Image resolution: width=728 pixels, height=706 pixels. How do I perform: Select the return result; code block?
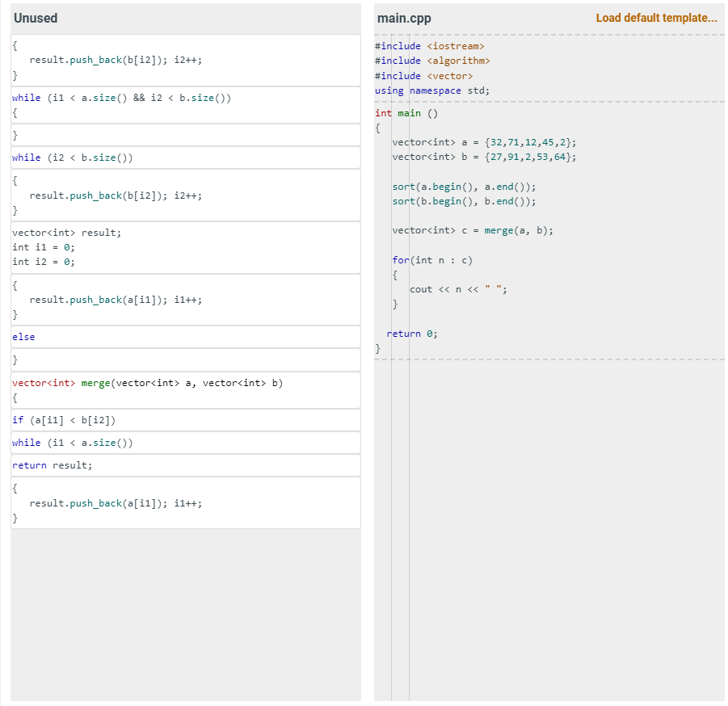tap(184, 464)
